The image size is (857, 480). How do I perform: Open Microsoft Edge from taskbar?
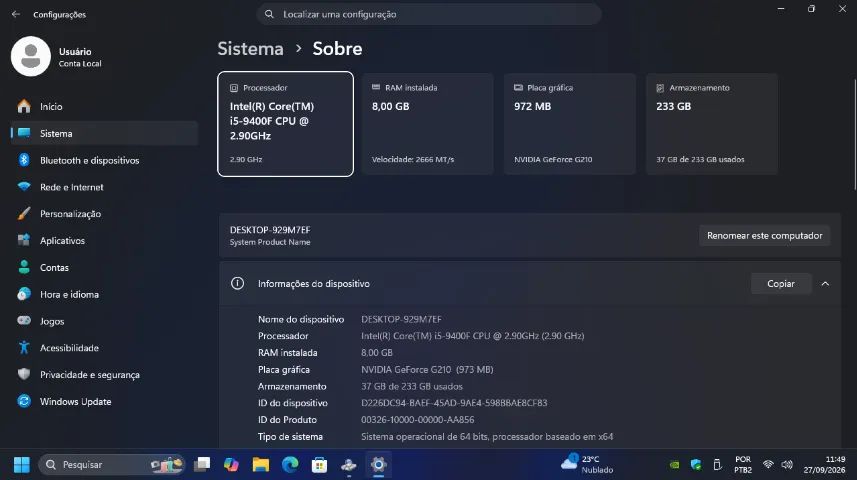290,465
